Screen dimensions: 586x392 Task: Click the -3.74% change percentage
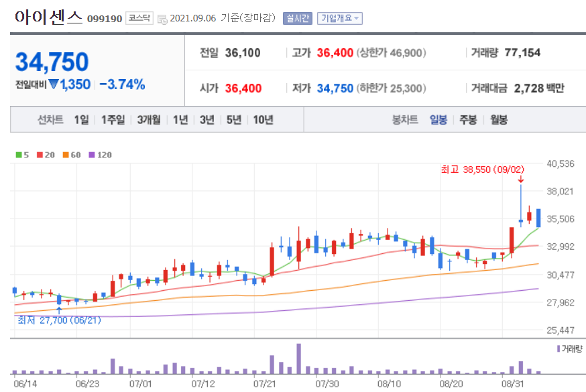[x=122, y=84]
